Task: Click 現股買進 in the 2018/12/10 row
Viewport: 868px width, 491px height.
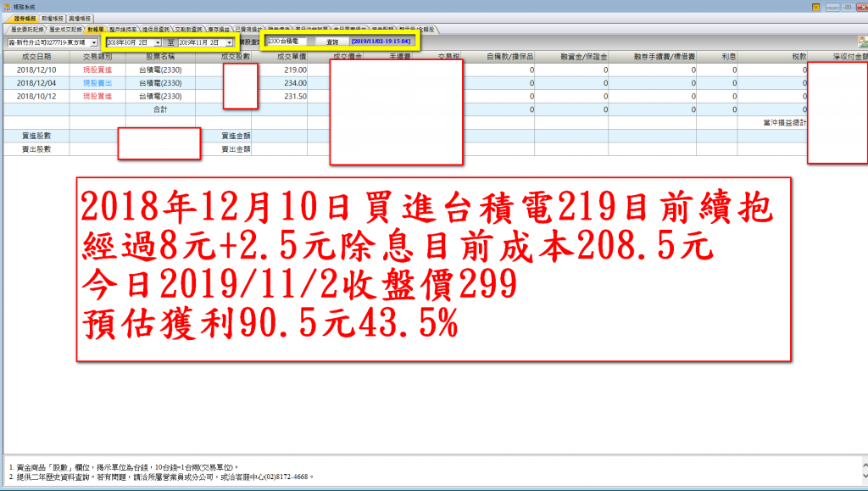Action: [97, 70]
